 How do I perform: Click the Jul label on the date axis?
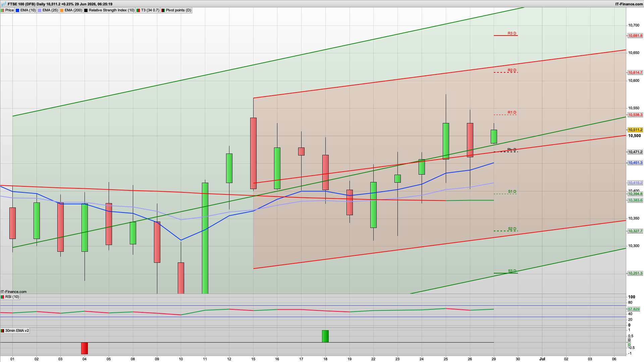coord(542,359)
